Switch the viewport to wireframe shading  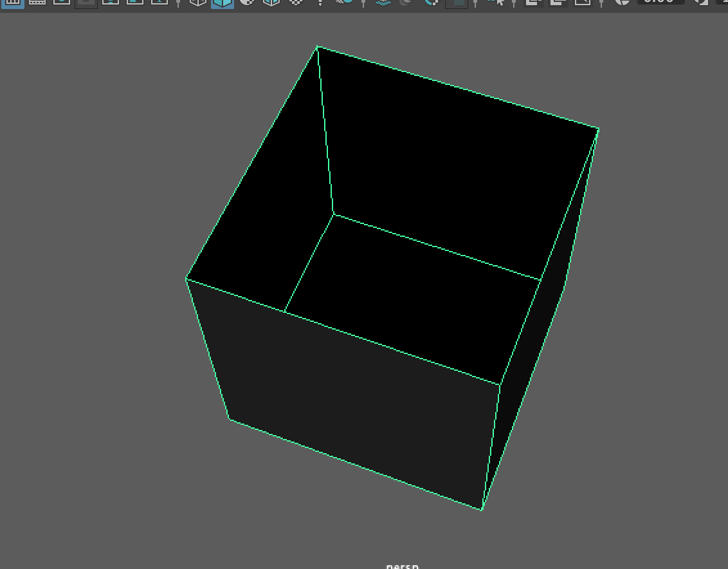[198, 3]
